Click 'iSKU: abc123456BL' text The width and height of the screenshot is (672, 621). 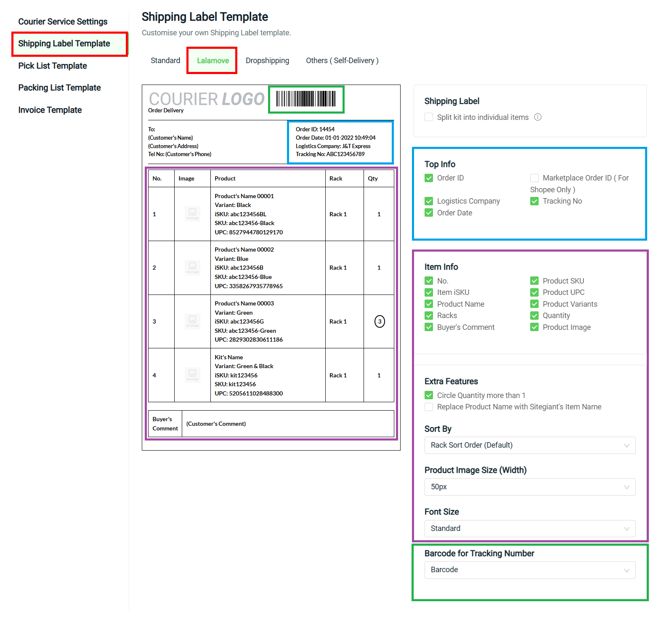240,214
